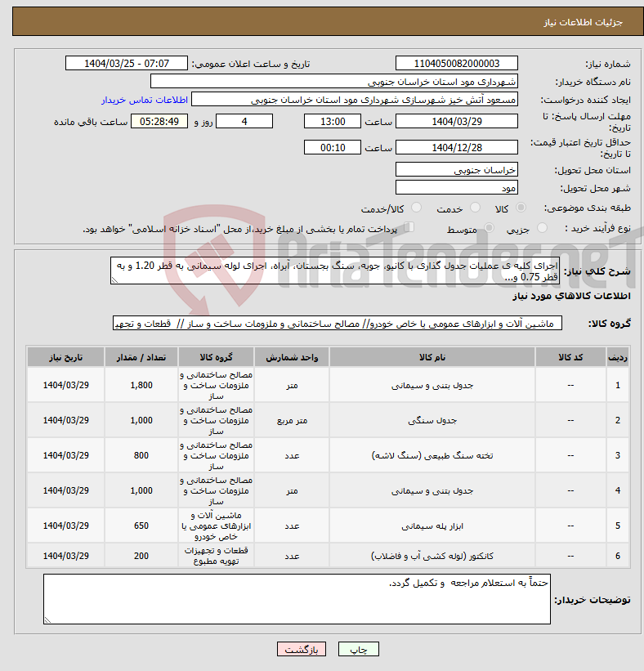644x671 pixels.
Task: Click کانکتور (لوله کشی آب و فاضلاب) item
Action: point(432,556)
